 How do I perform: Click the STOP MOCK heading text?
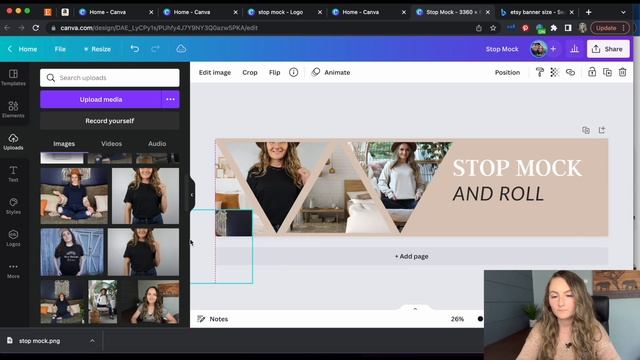point(517,168)
